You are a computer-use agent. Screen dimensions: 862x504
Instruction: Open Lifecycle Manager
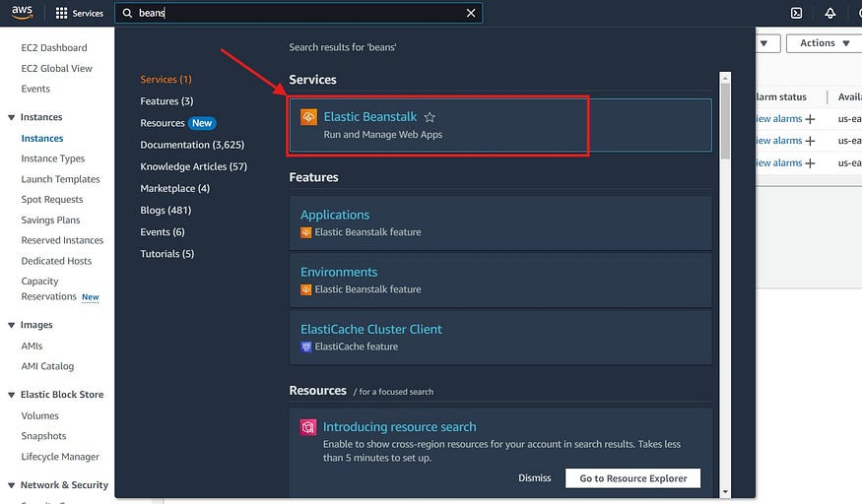(60, 457)
